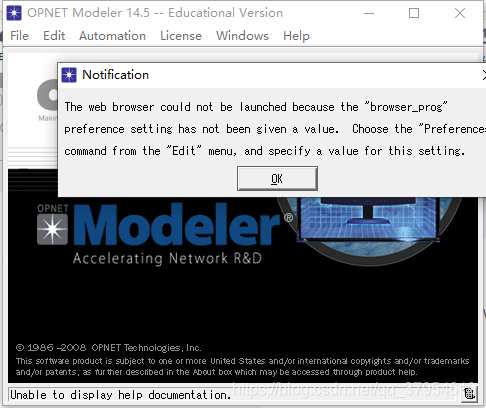Close the OPNET Modeler window
The width and height of the screenshot is (486, 408).
tap(460, 13)
